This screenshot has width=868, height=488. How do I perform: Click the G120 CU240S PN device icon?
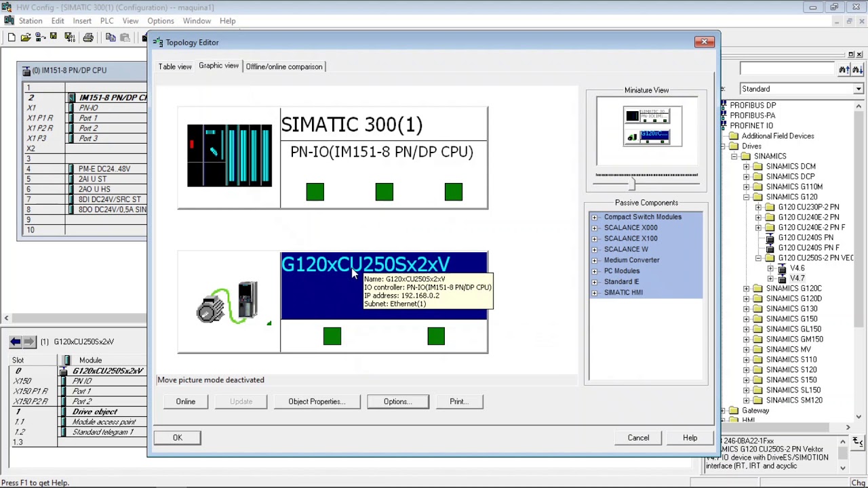[x=770, y=238]
